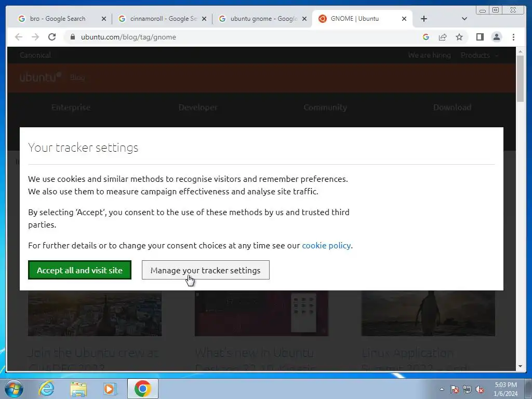The height and width of the screenshot is (399, 532).
Task: View site info via padlock icon
Action: coord(72,37)
